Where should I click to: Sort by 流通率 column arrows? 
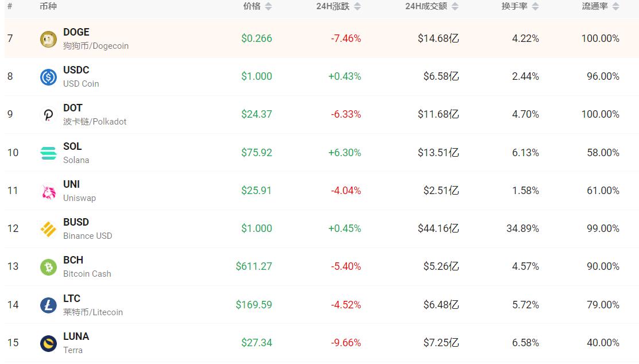click(615, 6)
